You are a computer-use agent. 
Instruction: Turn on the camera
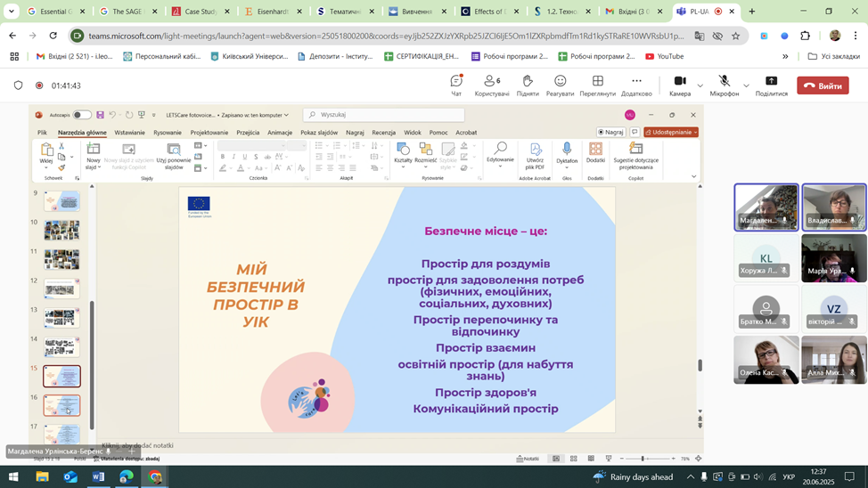pyautogui.click(x=679, y=85)
